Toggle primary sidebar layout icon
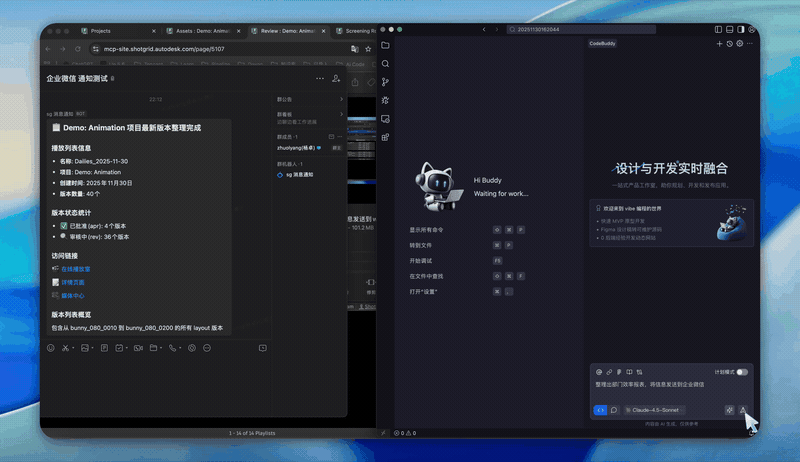The height and width of the screenshot is (462, 800). 718,30
